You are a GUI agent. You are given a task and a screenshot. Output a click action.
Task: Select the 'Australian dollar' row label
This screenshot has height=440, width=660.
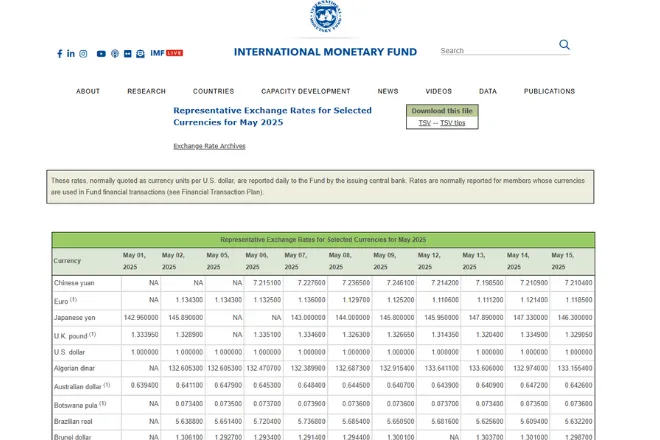(82, 386)
